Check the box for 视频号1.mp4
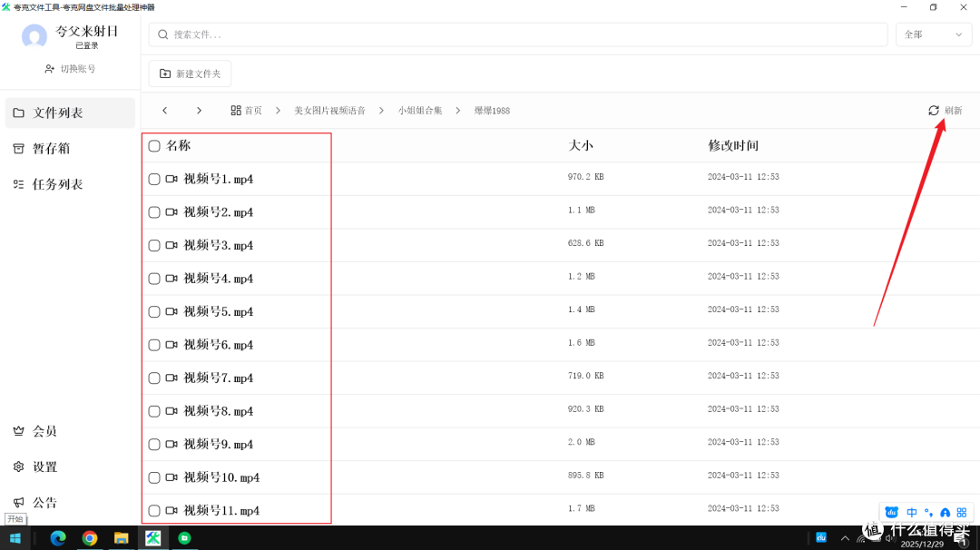This screenshot has height=550, width=980. pos(153,180)
